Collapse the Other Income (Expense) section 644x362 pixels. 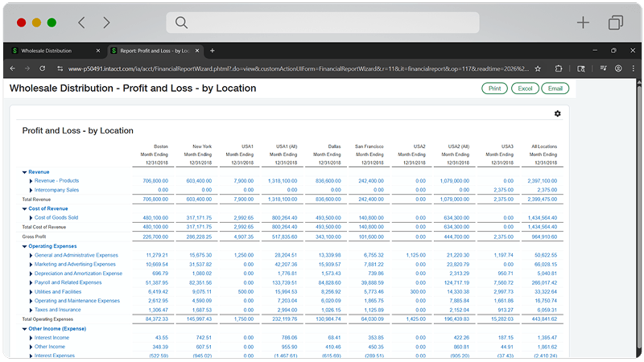[x=25, y=329]
